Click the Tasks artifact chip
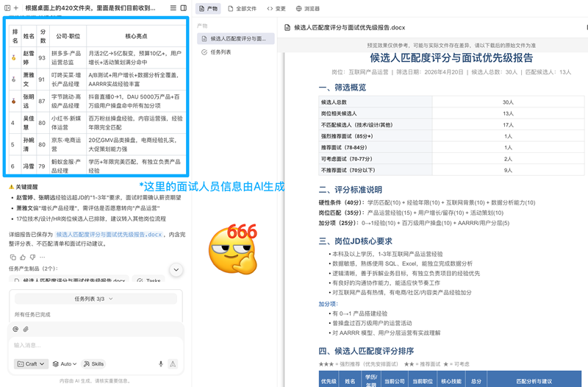The width and height of the screenshot is (588, 387). (x=148, y=280)
